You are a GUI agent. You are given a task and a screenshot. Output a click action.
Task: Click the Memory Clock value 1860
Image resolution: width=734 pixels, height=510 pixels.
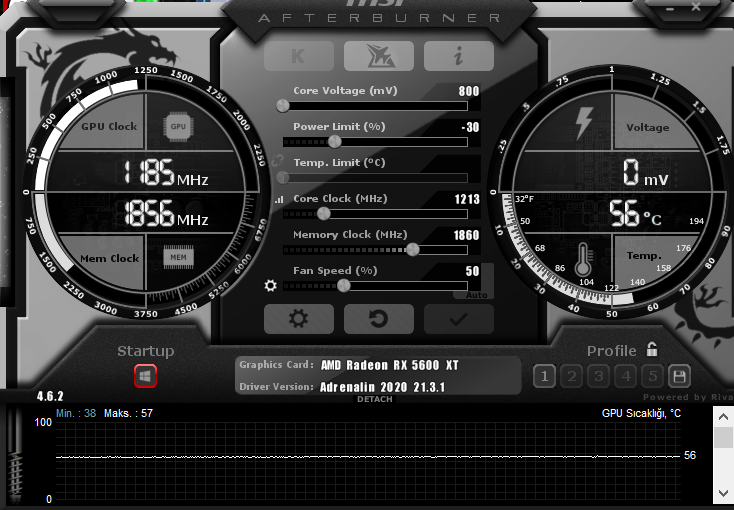466,235
